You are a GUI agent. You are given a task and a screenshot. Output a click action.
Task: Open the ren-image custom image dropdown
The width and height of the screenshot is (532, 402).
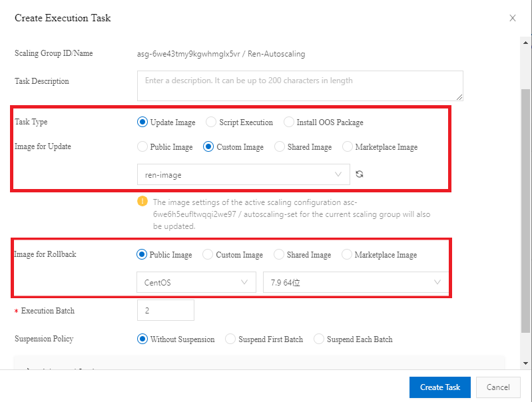243,174
